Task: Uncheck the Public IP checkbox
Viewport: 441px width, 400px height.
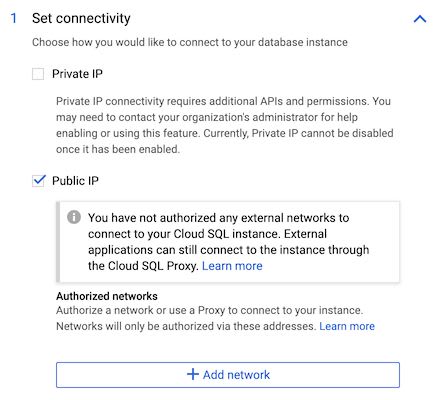Action: tap(38, 181)
